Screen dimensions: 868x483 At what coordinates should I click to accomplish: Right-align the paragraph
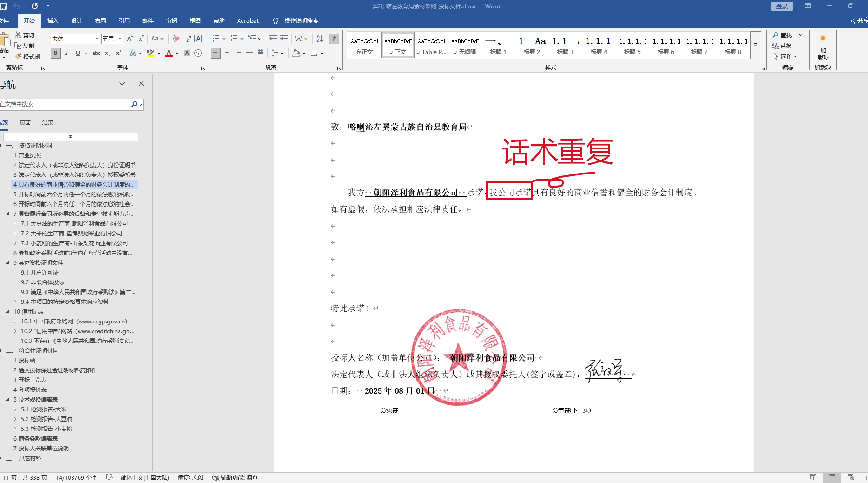coord(238,53)
